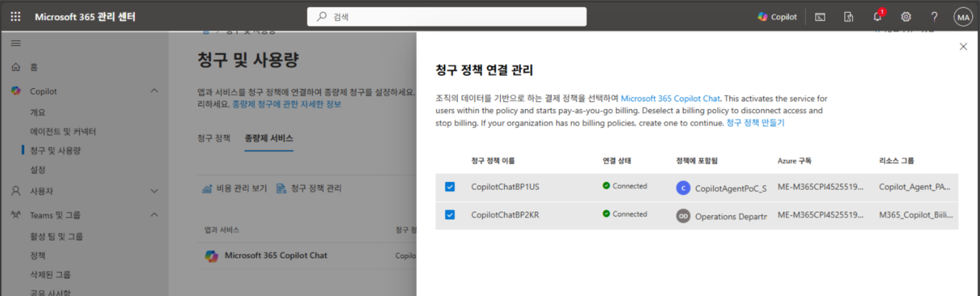Viewport: 980px width, 296px height.
Task: Click the Operations Department group avatar
Action: (x=683, y=216)
